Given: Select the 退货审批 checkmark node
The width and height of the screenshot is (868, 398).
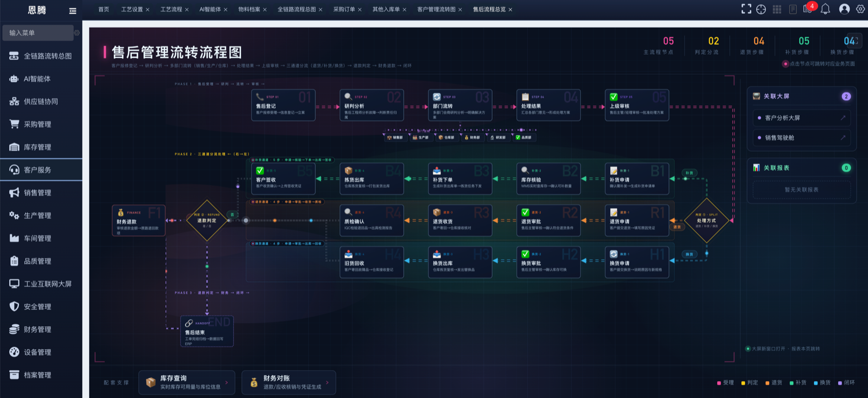Looking at the screenshot, I should [548, 221].
